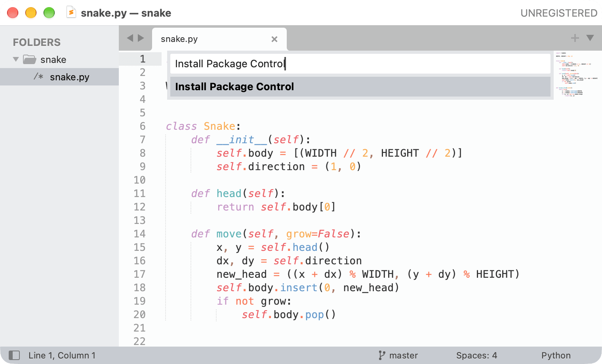
Task: Change the Python syntax in the status bar
Action: click(556, 355)
